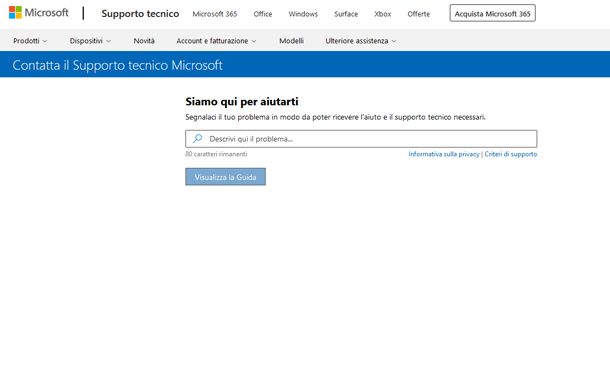Click the search magnifier icon in problem field
Image resolution: width=610 pixels, height=380 pixels.
click(197, 138)
